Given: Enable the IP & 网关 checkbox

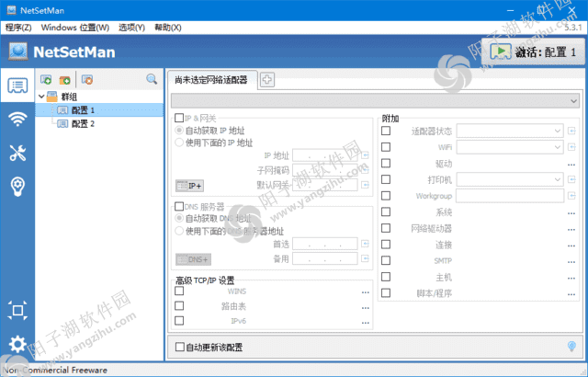Looking at the screenshot, I should (179, 119).
